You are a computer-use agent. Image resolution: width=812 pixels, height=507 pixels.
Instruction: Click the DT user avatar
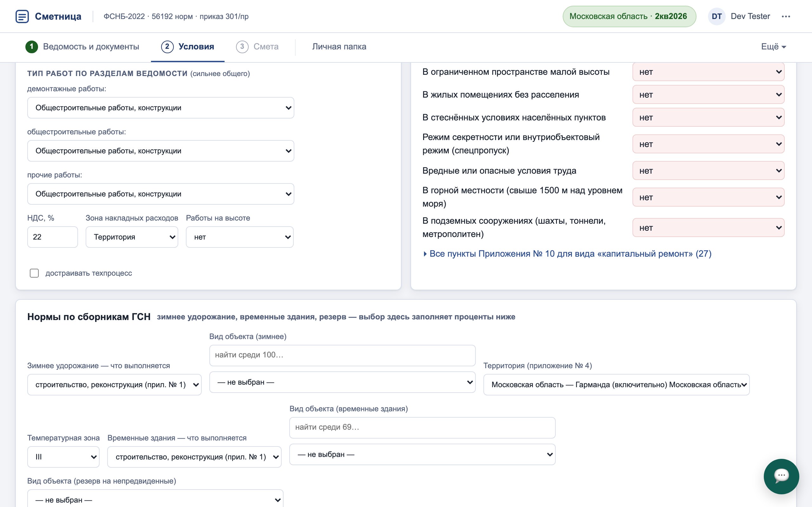point(717,16)
